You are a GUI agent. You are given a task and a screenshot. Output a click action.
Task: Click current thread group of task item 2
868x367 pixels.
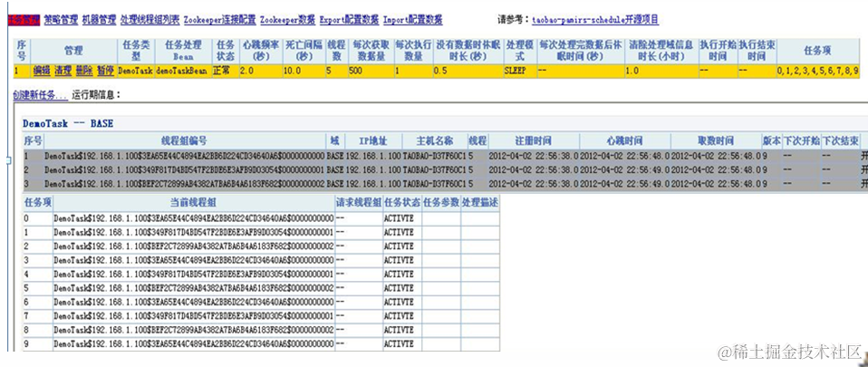point(194,246)
